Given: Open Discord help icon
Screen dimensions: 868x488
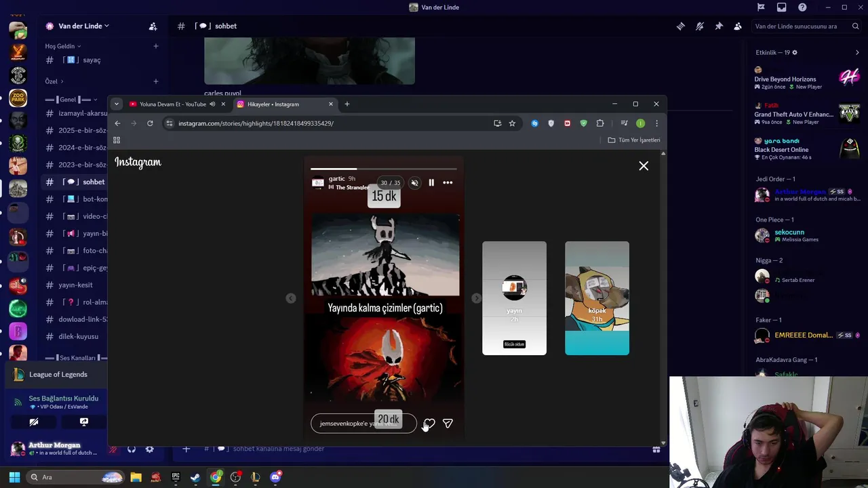Looking at the screenshot, I should pos(803,7).
